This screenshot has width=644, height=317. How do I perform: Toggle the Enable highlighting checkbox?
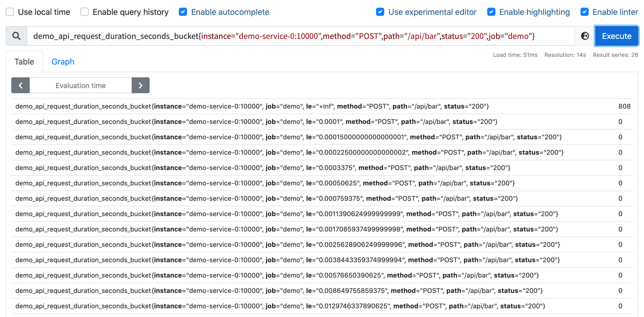click(x=491, y=12)
